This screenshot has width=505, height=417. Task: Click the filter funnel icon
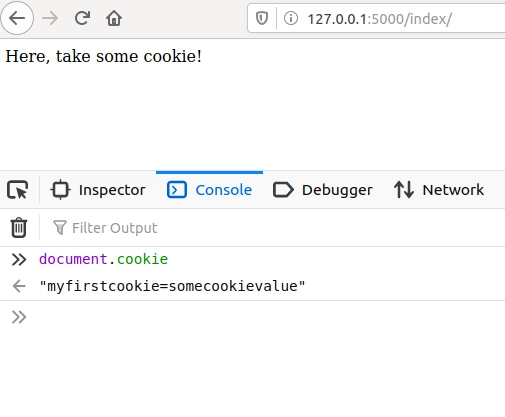click(x=60, y=228)
